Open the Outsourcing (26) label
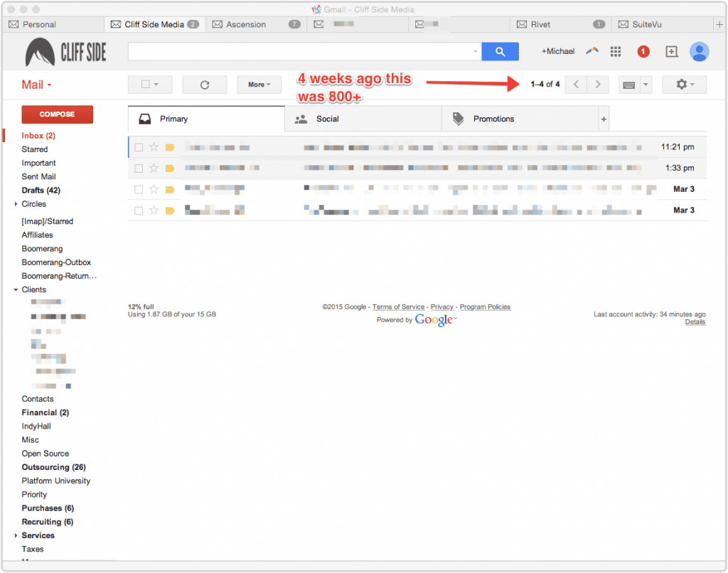This screenshot has width=728, height=573. point(54,467)
